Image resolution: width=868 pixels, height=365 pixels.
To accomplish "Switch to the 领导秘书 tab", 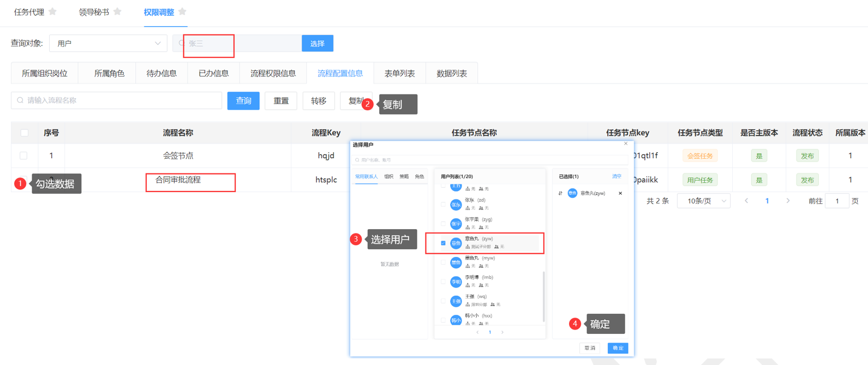I will pyautogui.click(x=94, y=12).
